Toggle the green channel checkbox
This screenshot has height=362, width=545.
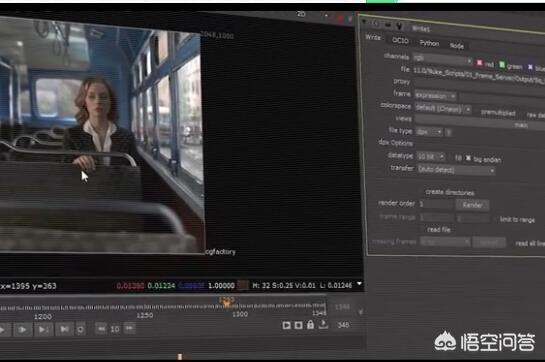coord(502,65)
